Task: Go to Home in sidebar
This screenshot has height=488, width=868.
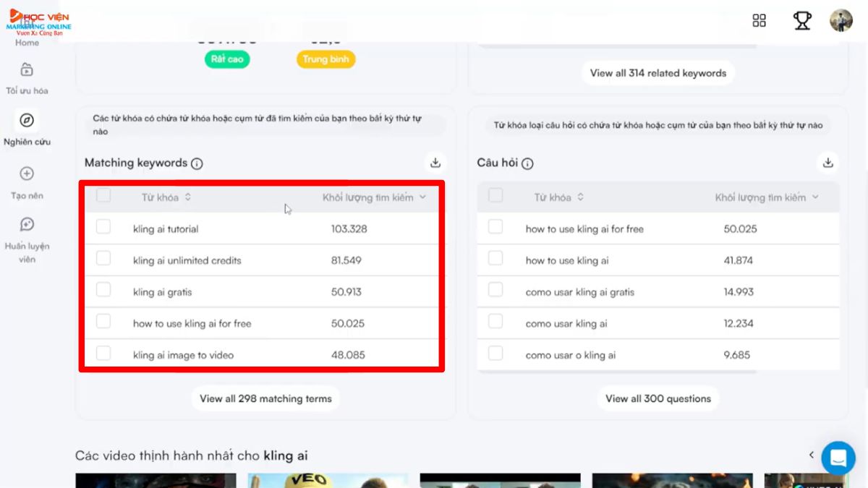Action: [27, 43]
